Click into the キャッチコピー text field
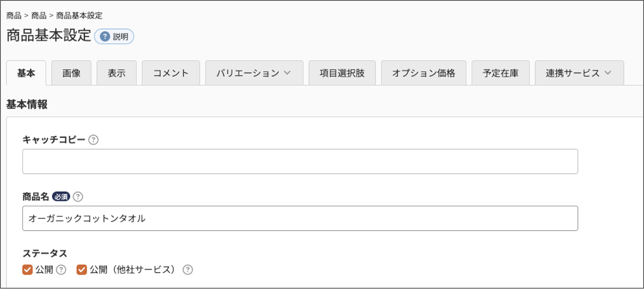The width and height of the screenshot is (644, 289). tap(300, 161)
